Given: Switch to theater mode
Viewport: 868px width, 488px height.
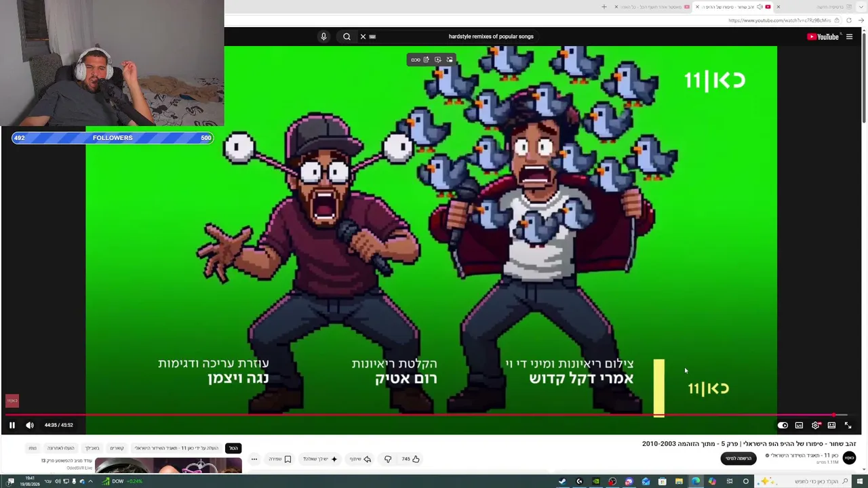Looking at the screenshot, I should (831, 426).
